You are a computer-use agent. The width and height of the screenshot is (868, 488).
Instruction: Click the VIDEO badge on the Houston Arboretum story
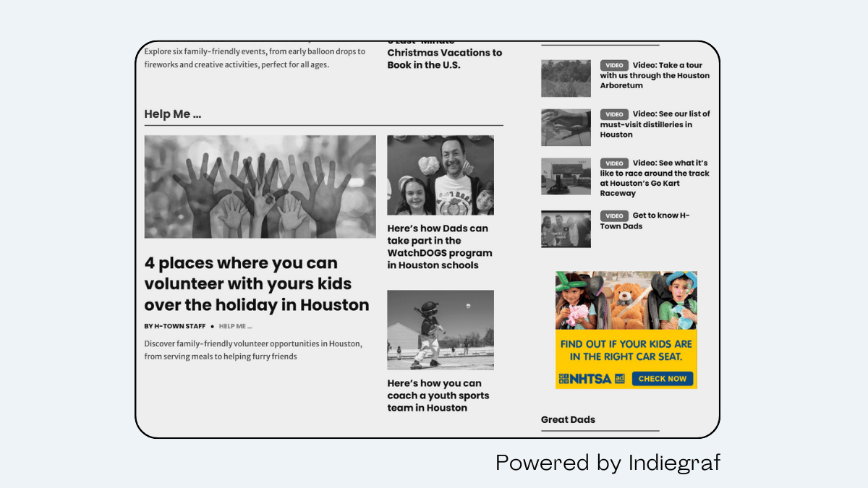pyautogui.click(x=614, y=65)
